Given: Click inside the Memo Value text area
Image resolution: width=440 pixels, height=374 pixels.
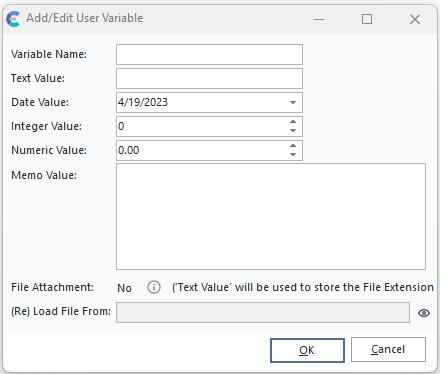Looking at the screenshot, I should pyautogui.click(x=271, y=216).
